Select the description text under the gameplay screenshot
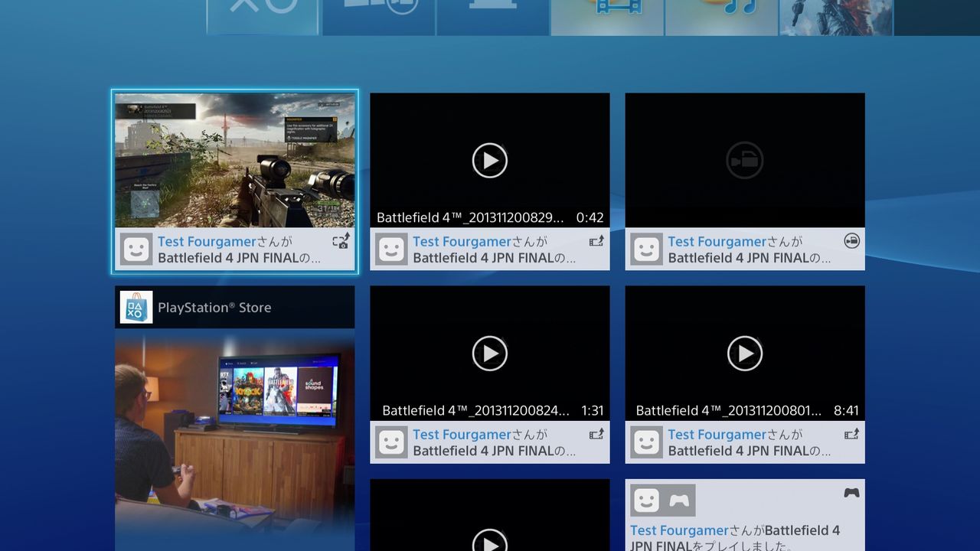 [239, 258]
